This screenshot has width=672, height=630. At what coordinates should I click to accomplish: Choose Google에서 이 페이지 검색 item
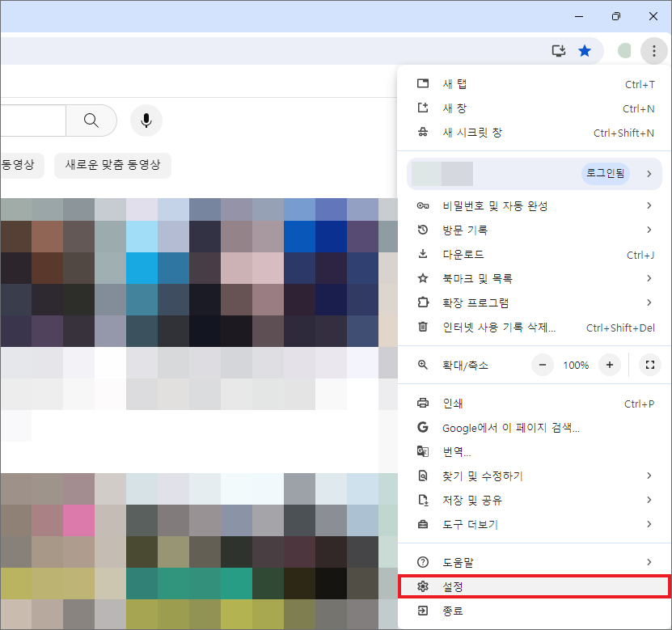point(535,428)
